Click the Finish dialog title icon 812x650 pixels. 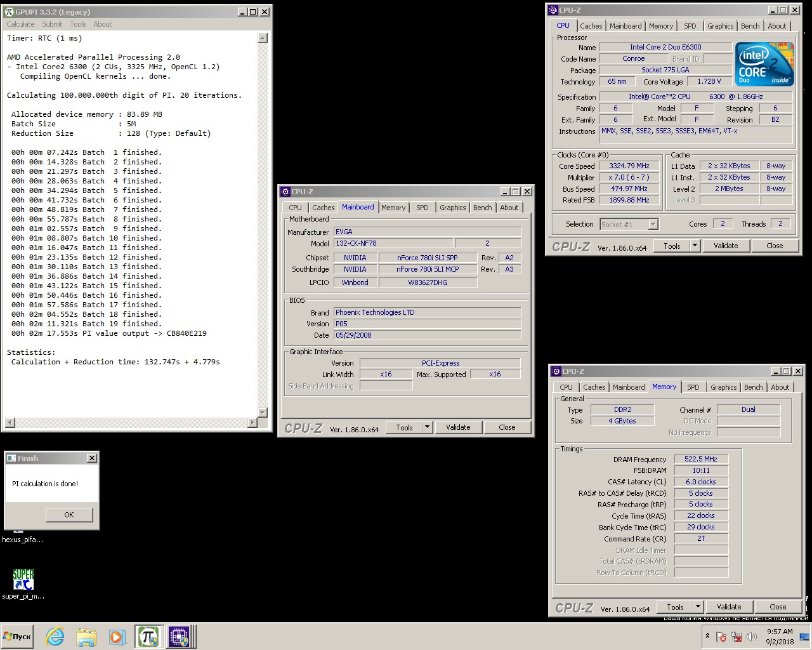pos(11,458)
